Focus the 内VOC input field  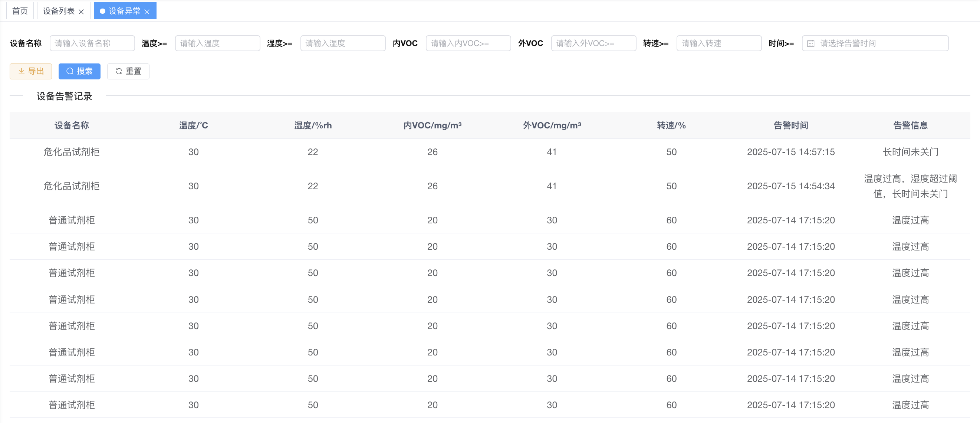click(x=468, y=43)
